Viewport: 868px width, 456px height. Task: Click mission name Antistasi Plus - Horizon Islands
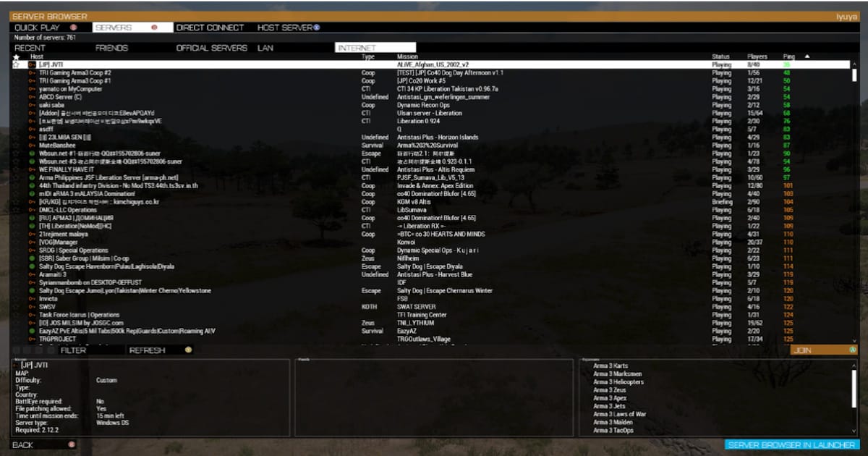[438, 138]
